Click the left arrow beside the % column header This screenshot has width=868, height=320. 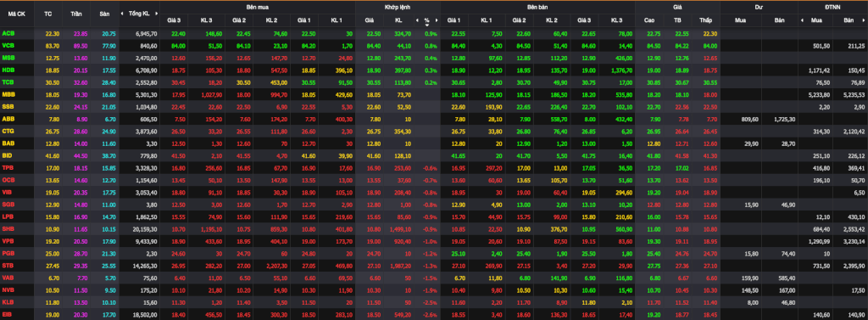[x=417, y=20]
